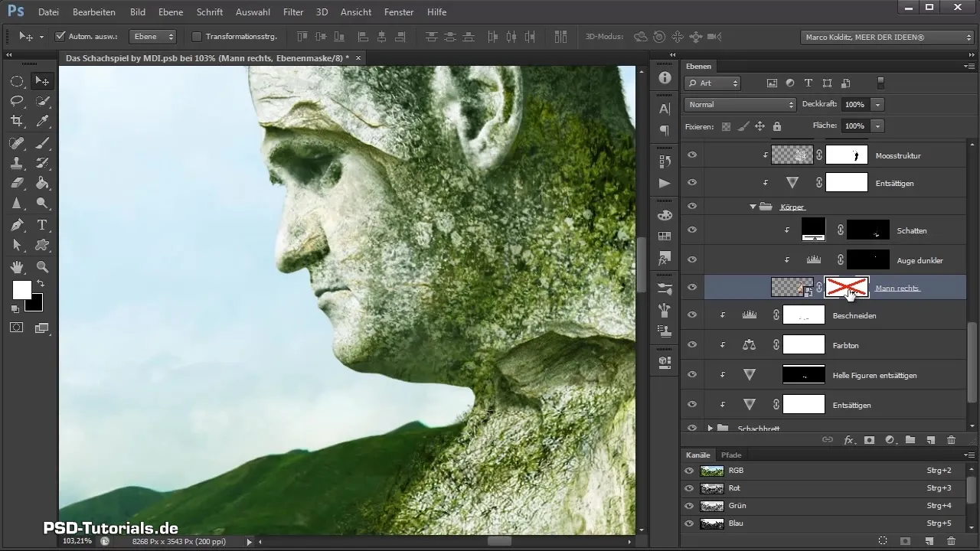
Task: Open the Deckkraft opacity dropdown arrow
Action: (877, 104)
